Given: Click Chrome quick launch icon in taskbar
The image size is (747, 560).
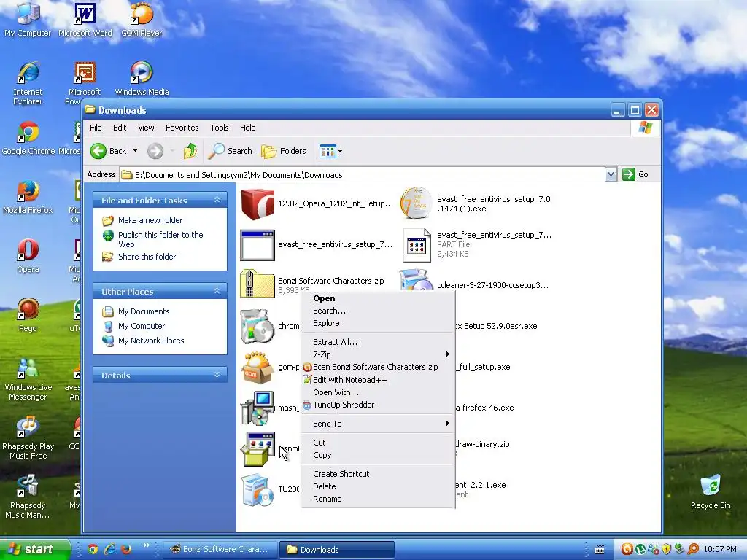Looking at the screenshot, I should pyautogui.click(x=93, y=549).
